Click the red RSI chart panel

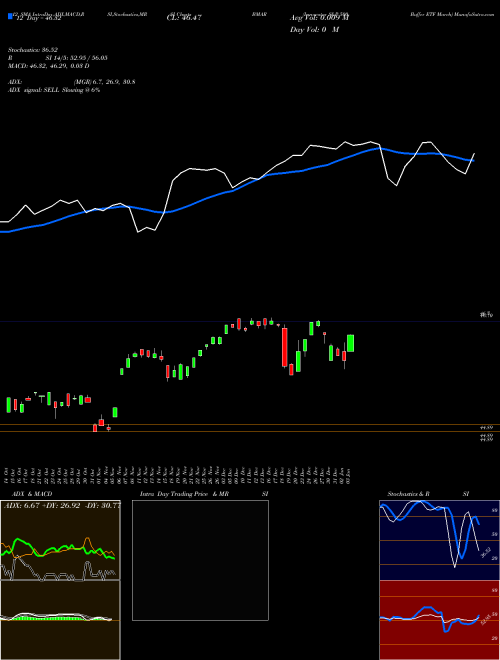point(439,620)
